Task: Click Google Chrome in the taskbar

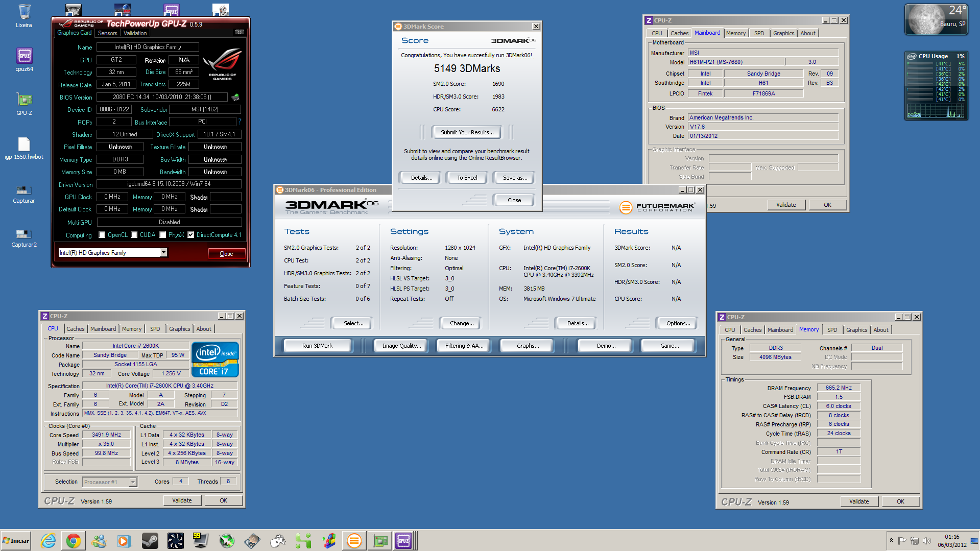Action: pyautogui.click(x=74, y=541)
